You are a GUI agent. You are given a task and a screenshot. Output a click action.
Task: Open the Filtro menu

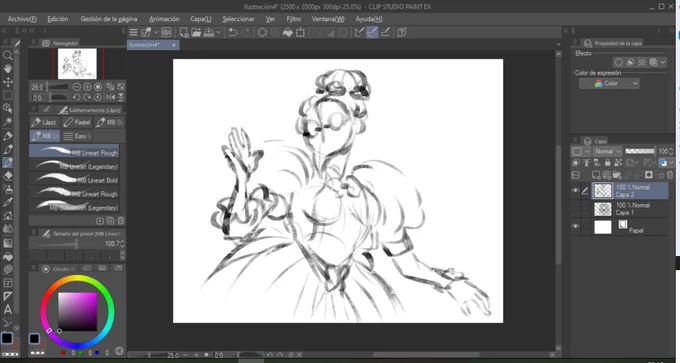tap(294, 19)
